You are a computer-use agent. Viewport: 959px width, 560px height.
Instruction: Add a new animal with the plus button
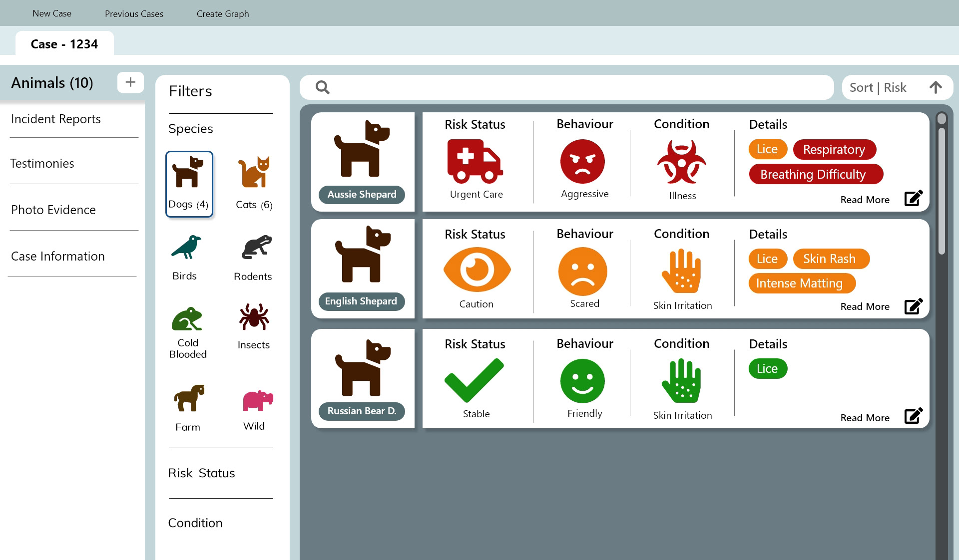(130, 82)
